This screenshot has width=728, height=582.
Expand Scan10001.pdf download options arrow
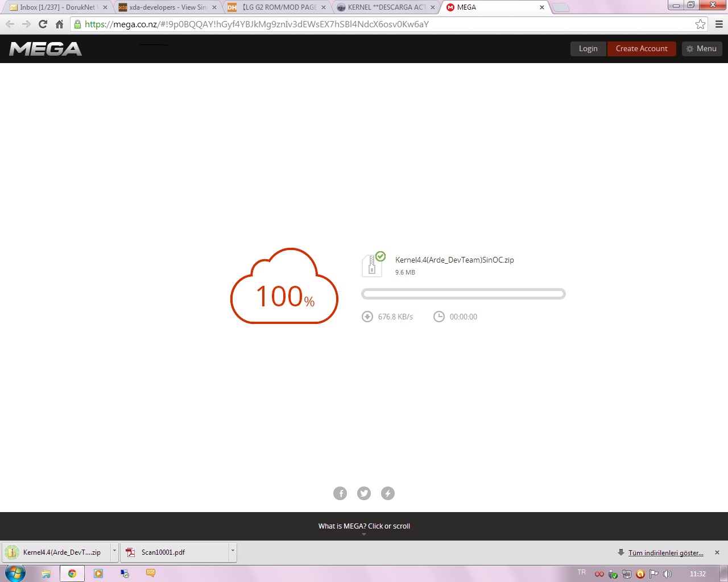coord(232,552)
